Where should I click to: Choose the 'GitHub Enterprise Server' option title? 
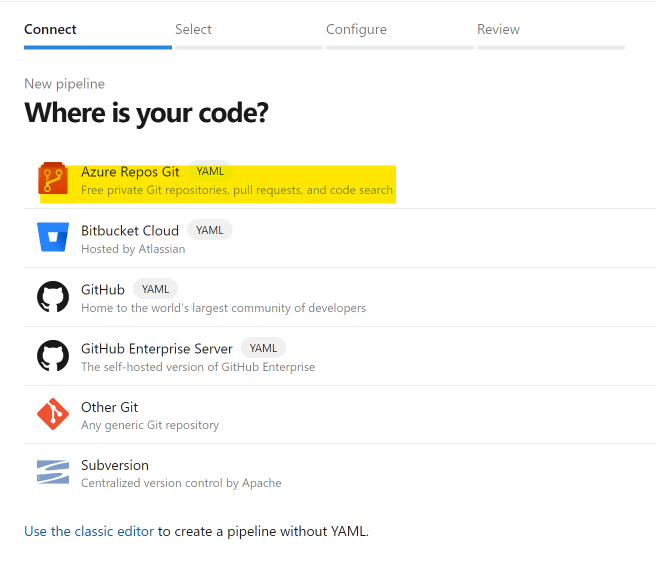click(x=156, y=348)
